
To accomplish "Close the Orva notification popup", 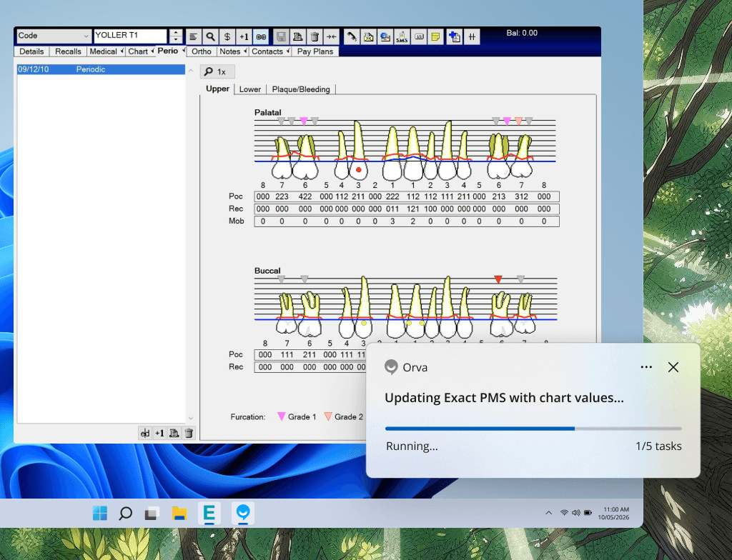I will point(673,367).
